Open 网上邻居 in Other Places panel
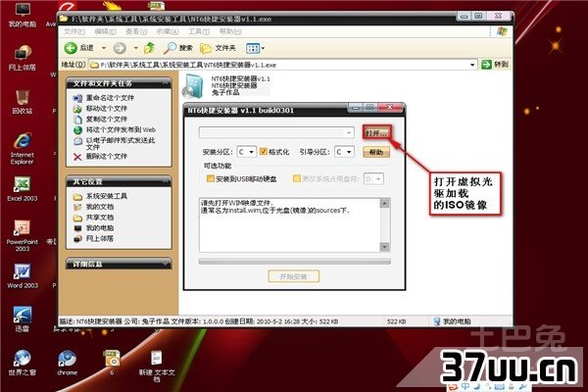This screenshot has width=588, height=392. (x=100, y=238)
